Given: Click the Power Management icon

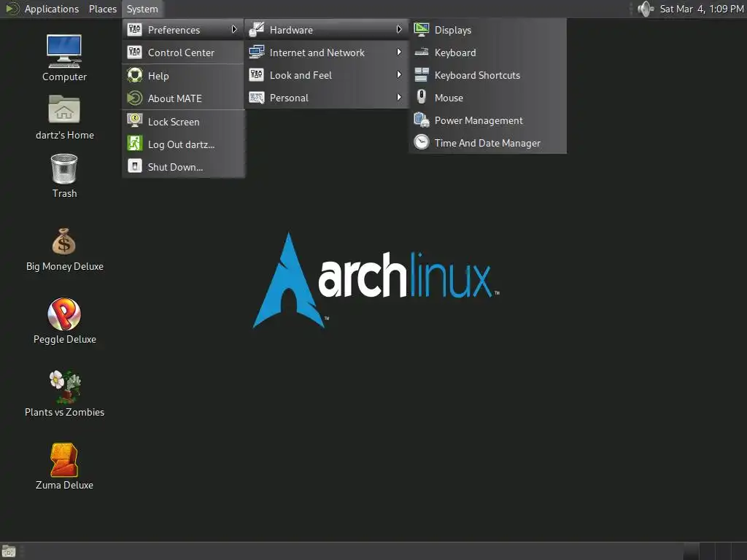Looking at the screenshot, I should [421, 120].
